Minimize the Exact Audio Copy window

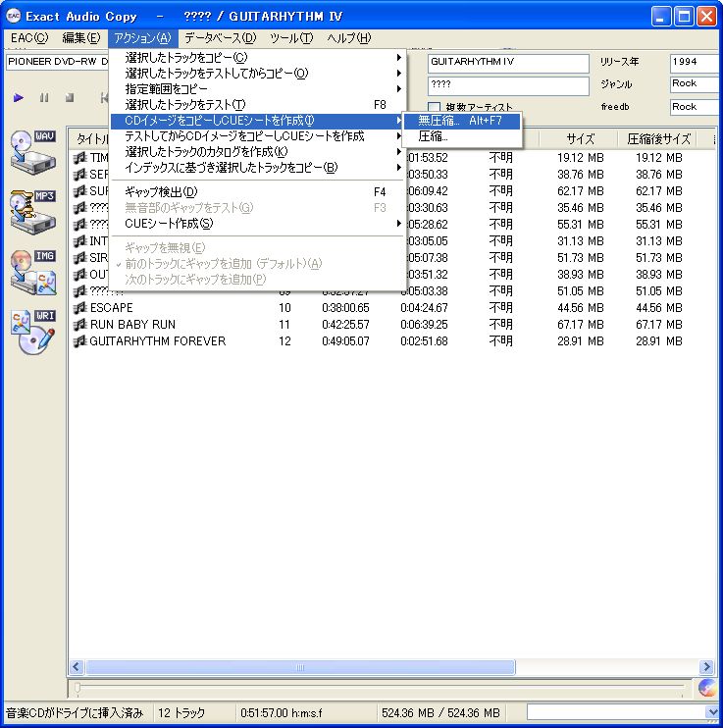tap(661, 17)
